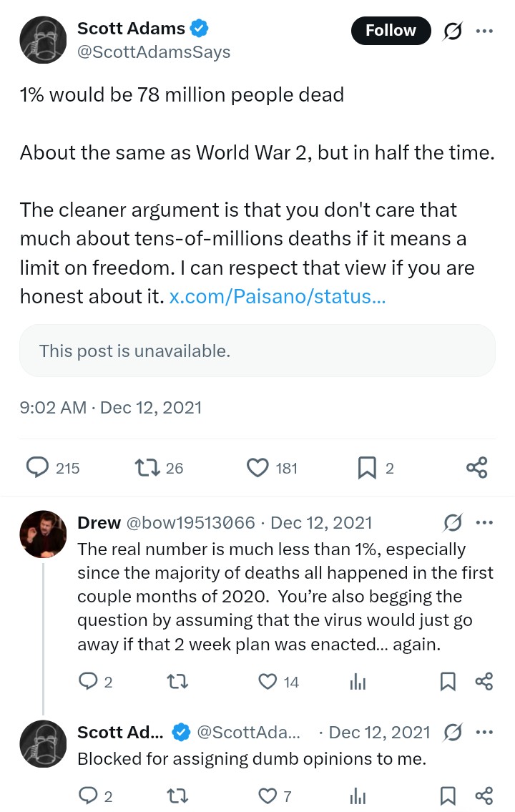This screenshot has height=812, width=515.
Task: Bookmark the main Scott Adams post
Action: [x=366, y=468]
